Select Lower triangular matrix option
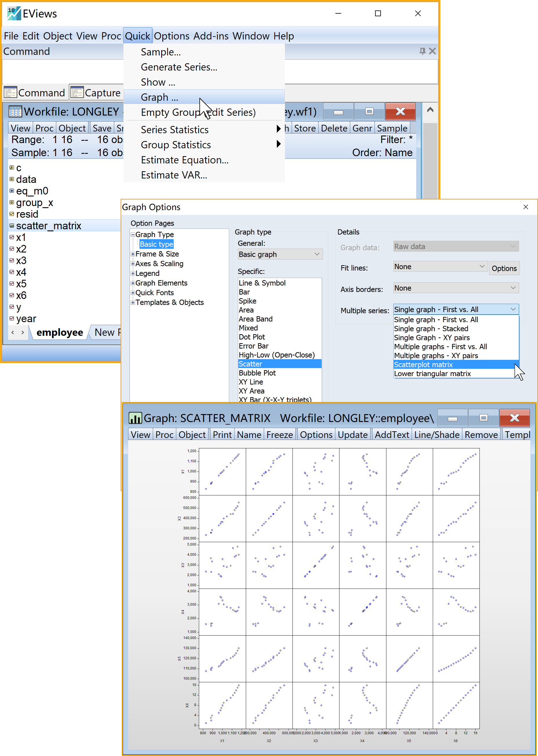 pos(432,374)
